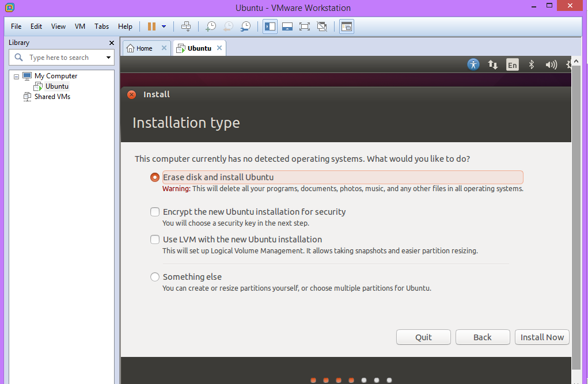The image size is (588, 384).
Task: Enter full screen mode icon
Action: 305,26
